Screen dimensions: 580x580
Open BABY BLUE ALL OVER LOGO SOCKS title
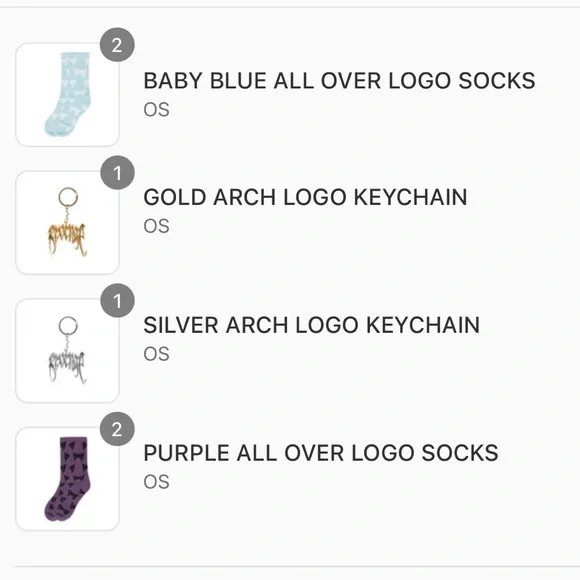(x=339, y=81)
